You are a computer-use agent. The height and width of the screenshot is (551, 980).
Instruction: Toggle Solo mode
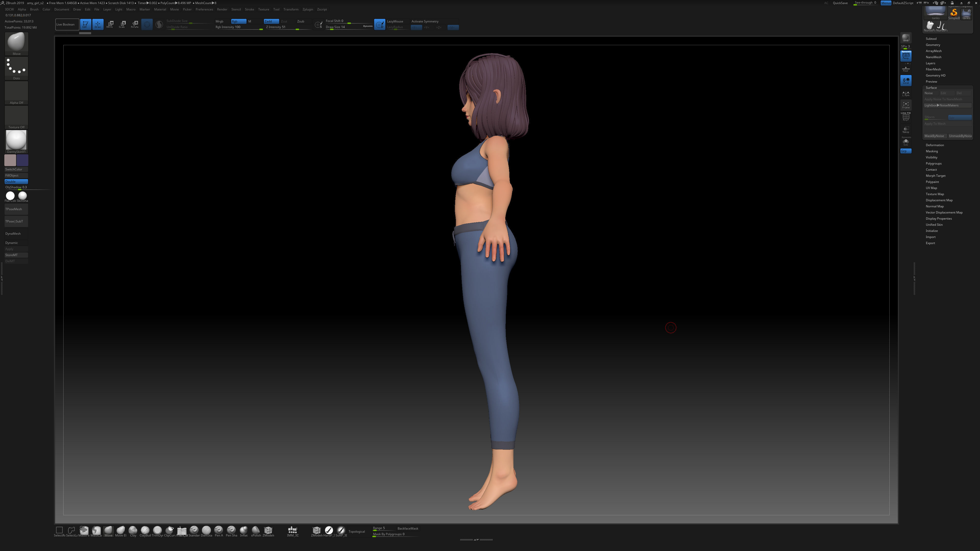click(905, 142)
